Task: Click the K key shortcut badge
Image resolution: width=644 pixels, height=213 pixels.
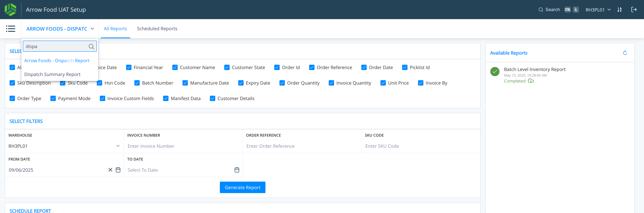Action: [576, 10]
